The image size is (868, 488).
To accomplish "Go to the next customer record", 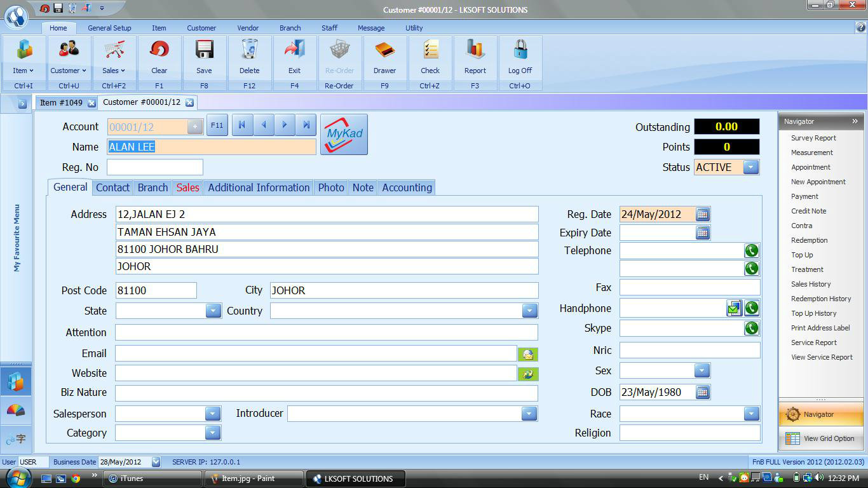I will pos(285,125).
